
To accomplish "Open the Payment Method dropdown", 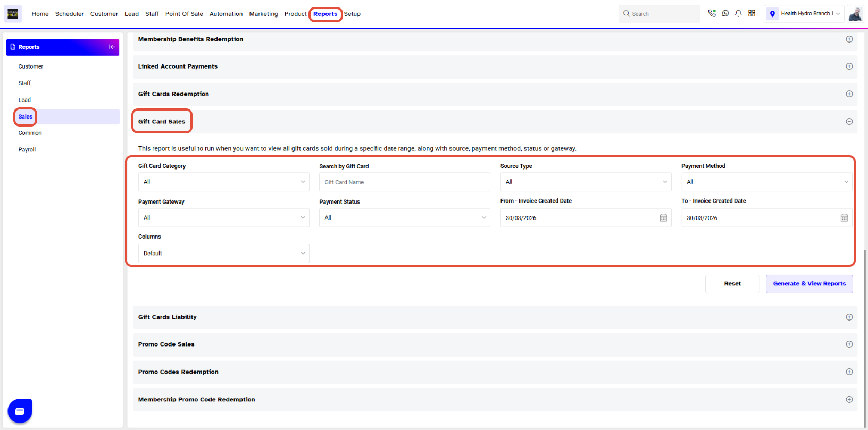I will (767, 182).
